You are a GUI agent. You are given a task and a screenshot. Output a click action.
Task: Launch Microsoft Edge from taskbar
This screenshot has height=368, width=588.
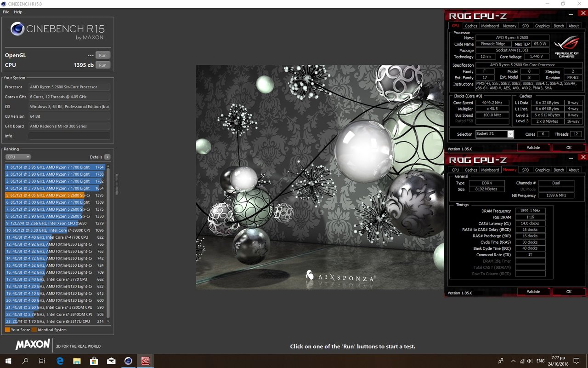click(x=59, y=361)
